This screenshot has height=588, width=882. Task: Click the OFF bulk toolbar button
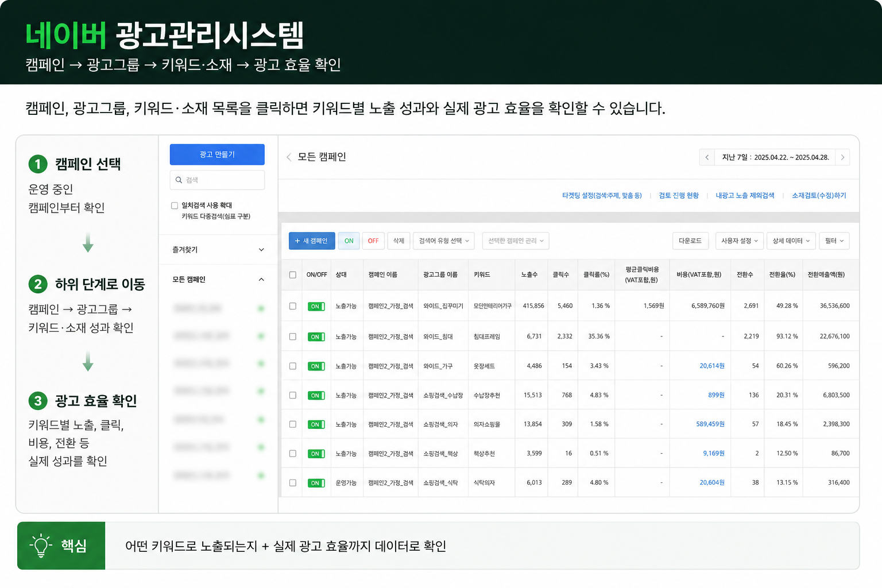pos(373,241)
